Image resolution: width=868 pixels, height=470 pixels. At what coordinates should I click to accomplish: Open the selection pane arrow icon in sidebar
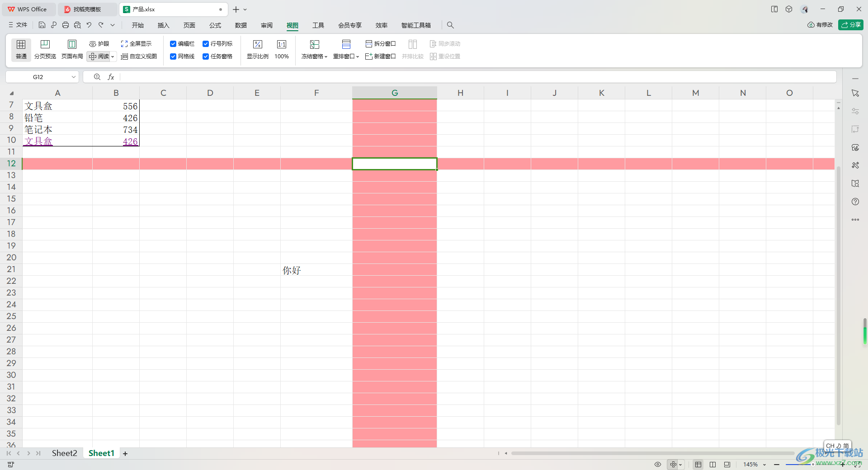click(x=855, y=93)
